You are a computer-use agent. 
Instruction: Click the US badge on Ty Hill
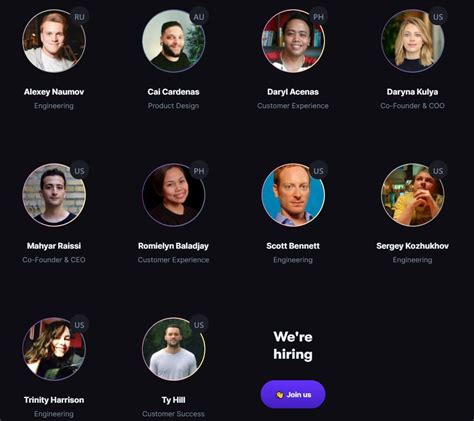[x=199, y=325]
